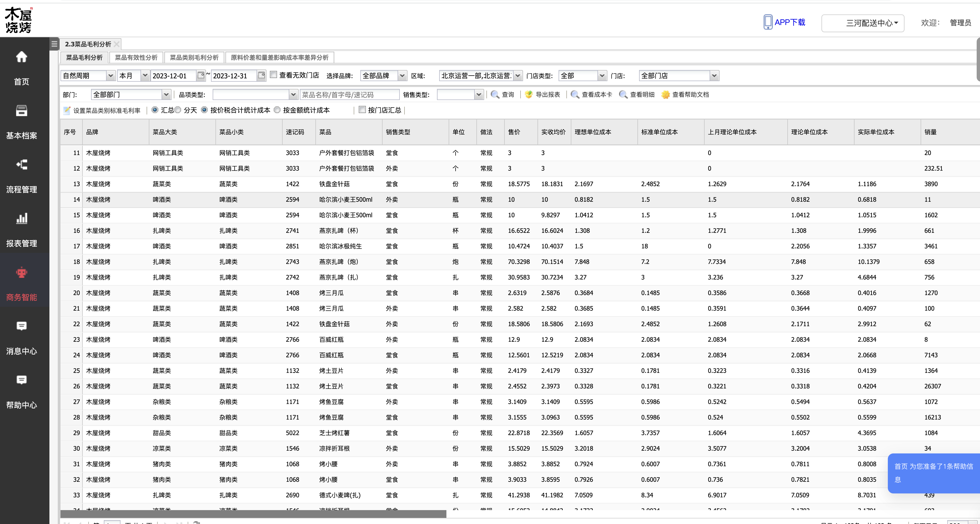This screenshot has height=524, width=980.
Task: Click 管理员 user name
Action: tap(960, 23)
